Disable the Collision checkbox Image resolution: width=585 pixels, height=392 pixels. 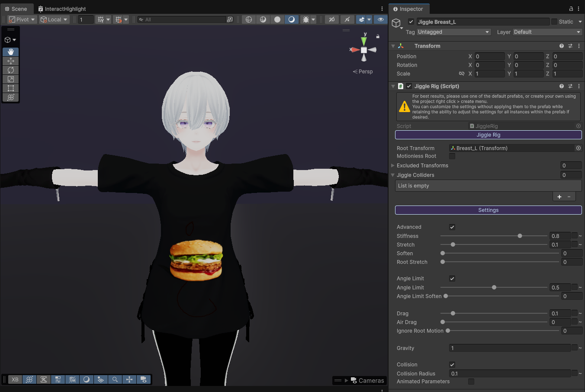click(x=452, y=364)
